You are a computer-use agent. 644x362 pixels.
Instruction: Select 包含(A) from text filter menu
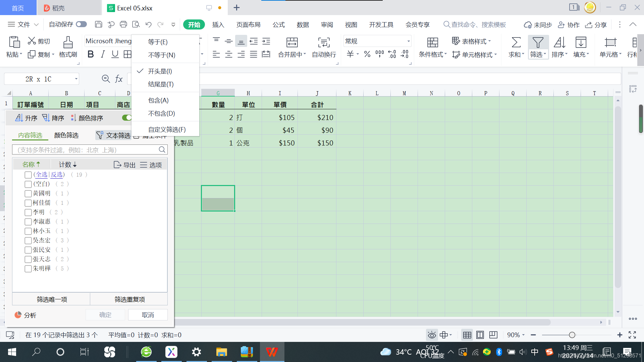tap(158, 100)
